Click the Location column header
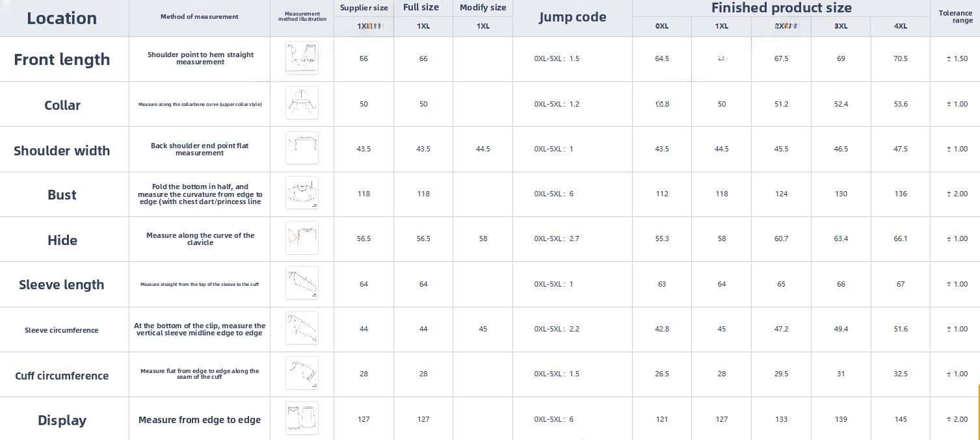 [x=62, y=18]
